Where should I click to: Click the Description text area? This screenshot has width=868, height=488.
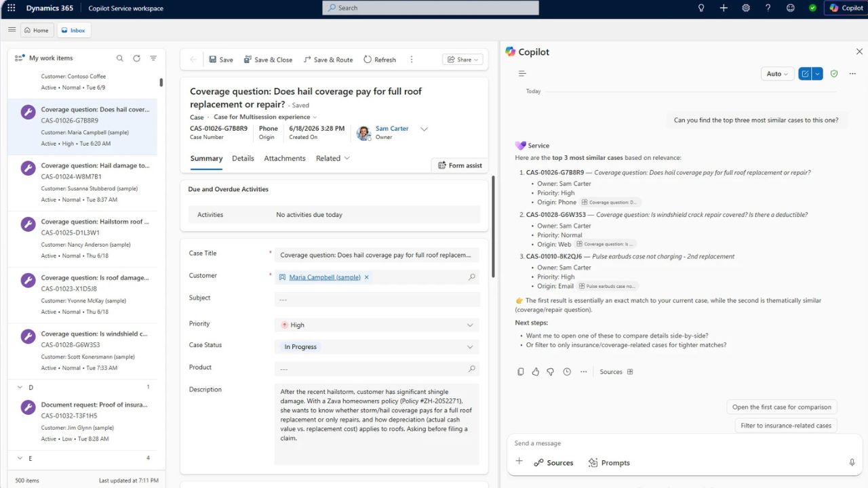[377, 424]
